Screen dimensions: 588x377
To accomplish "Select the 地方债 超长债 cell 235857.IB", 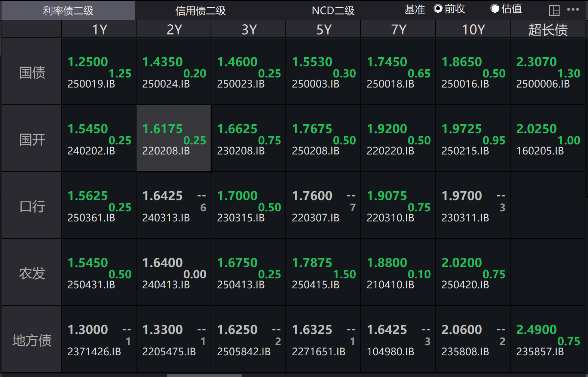I will point(540,352).
